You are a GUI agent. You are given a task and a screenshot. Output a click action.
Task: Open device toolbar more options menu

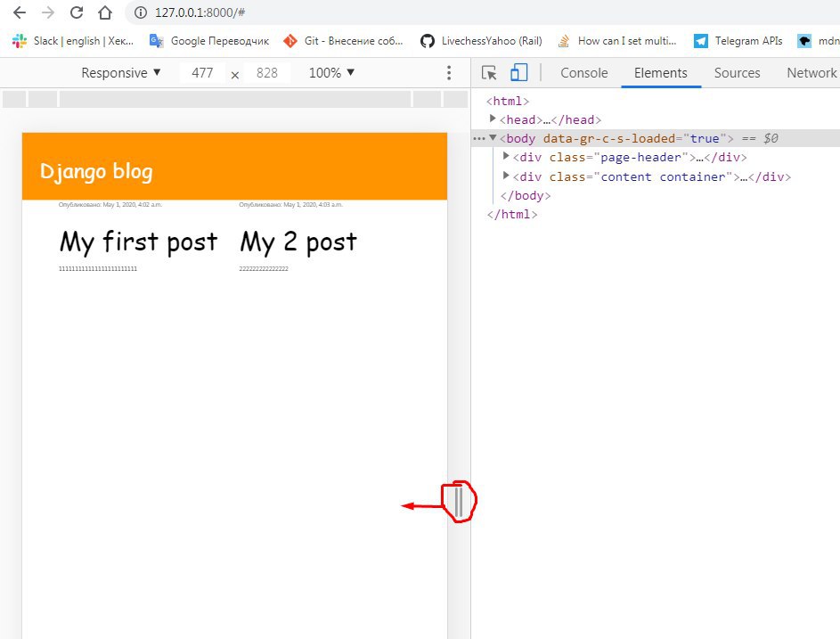pos(449,73)
